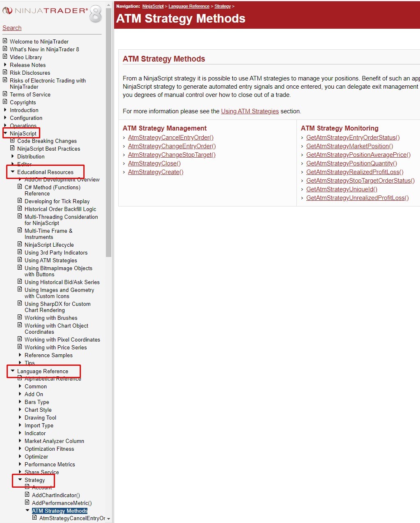Click page icon beside Historical Order Backfill Logic
Screen dimensions: 420x523
point(20,209)
